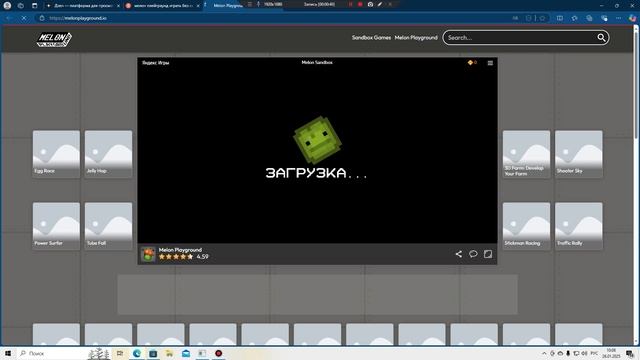The image size is (640, 360).
Task: Open browser collections icon
Action: tap(589, 18)
